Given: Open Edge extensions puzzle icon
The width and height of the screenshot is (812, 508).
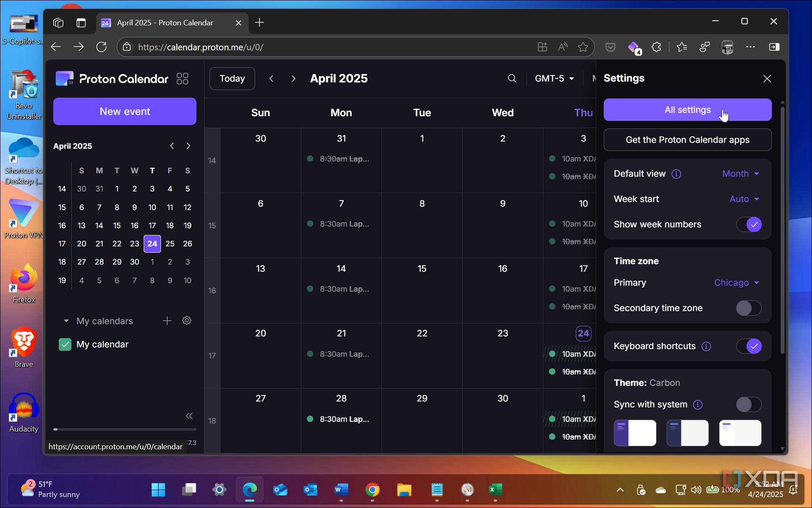Looking at the screenshot, I should point(656,47).
